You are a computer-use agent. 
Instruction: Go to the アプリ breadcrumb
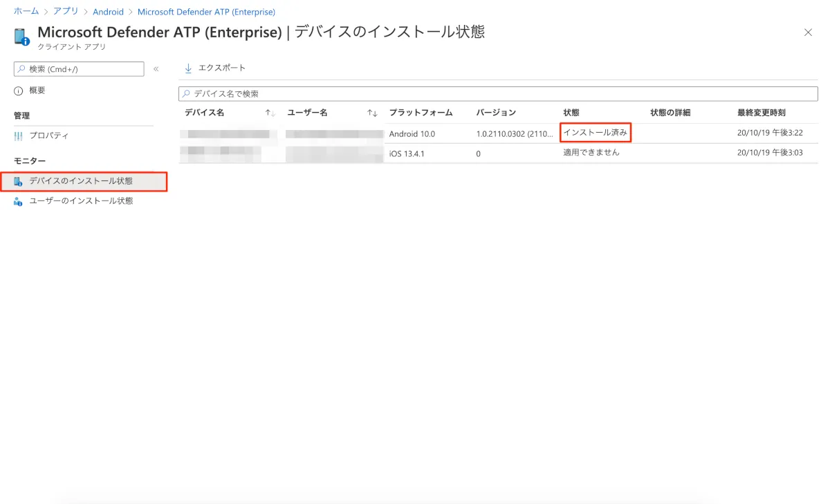64,12
